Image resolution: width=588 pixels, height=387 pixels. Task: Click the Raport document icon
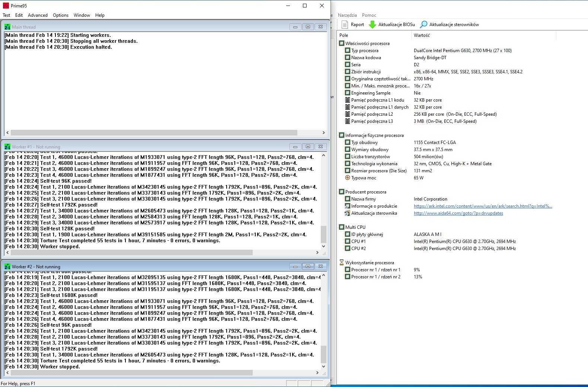point(345,25)
